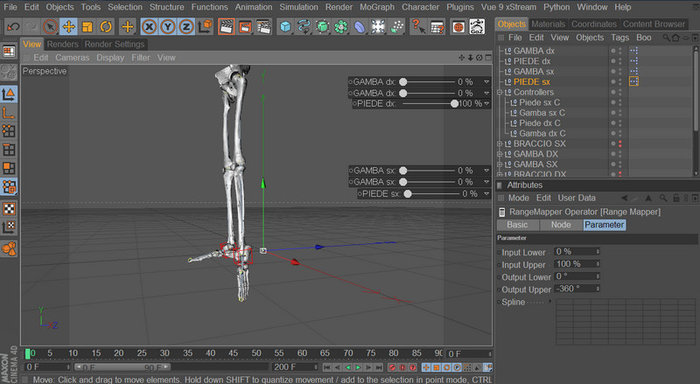Switch to the Materials tab
This screenshot has width=700, height=384.
[x=548, y=24]
